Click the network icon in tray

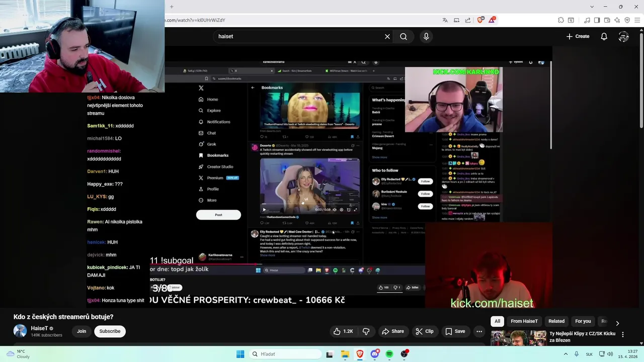tap(601, 354)
